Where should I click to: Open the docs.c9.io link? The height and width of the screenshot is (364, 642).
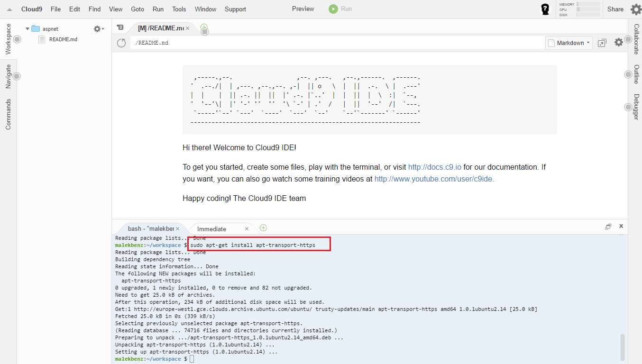click(x=435, y=167)
